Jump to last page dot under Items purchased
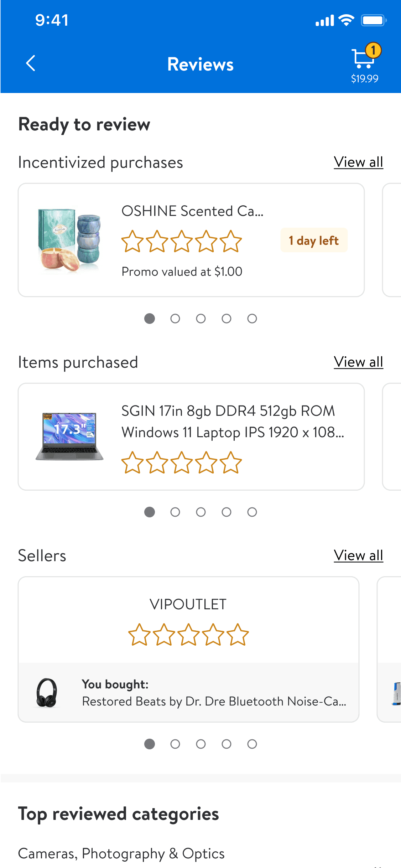This screenshot has height=868, width=401. click(x=252, y=512)
